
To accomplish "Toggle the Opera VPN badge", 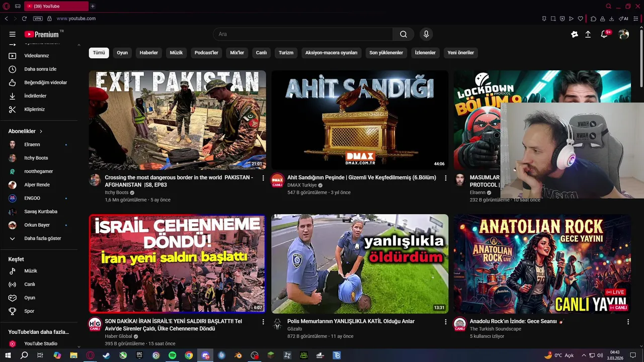I will click(x=38, y=19).
